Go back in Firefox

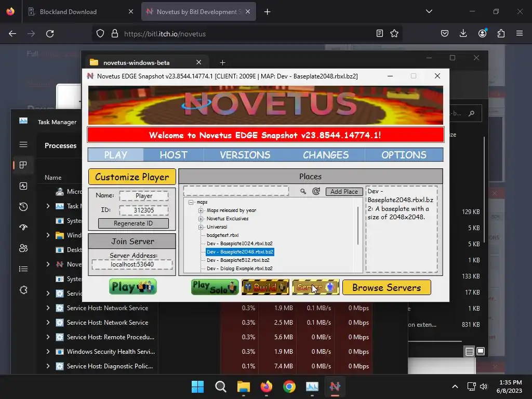[x=12, y=34]
